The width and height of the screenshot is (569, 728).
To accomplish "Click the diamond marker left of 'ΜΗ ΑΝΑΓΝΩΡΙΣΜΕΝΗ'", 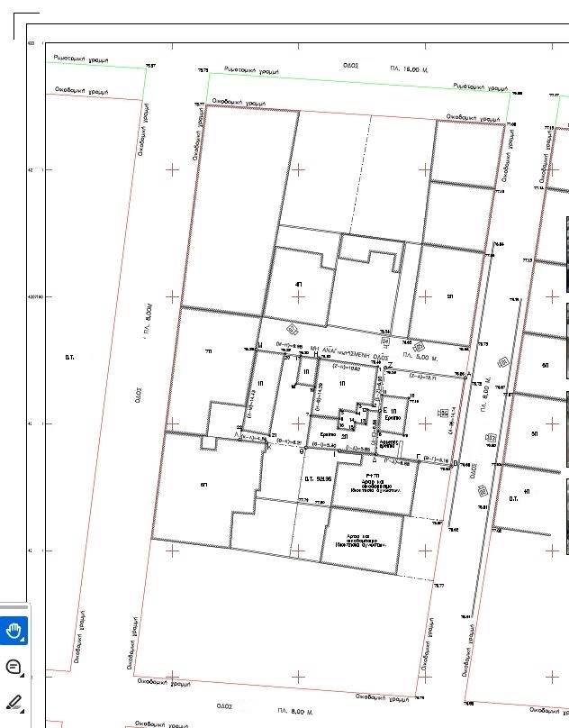I will [291, 330].
